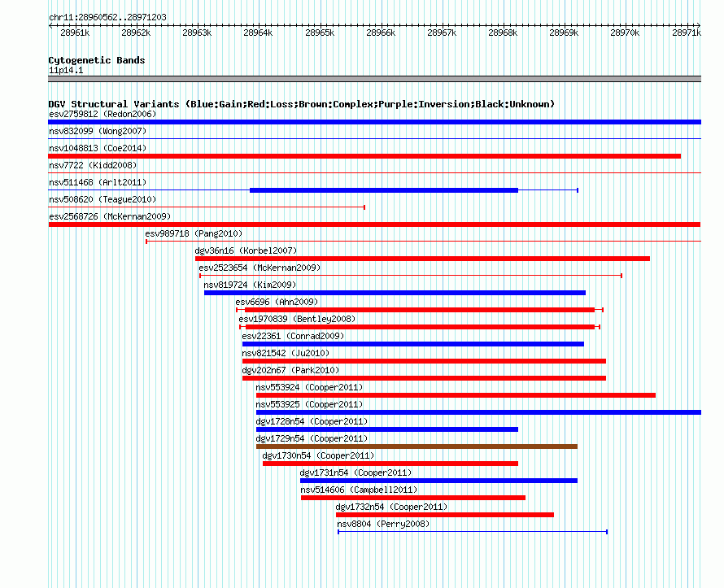Viewport: 724px width, 588px height.
Task: Open nsv819724 (Kim2009) label
Action: [x=250, y=285]
